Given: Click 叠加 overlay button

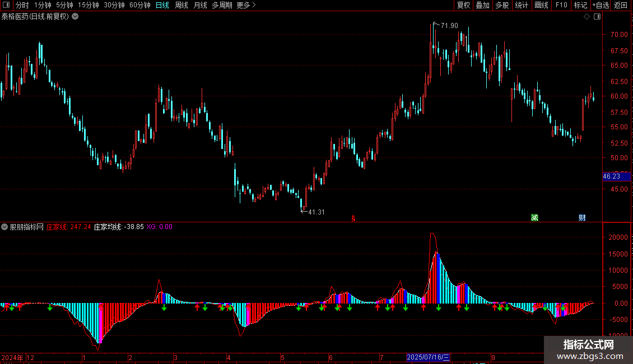Looking at the screenshot, I should (x=482, y=5).
